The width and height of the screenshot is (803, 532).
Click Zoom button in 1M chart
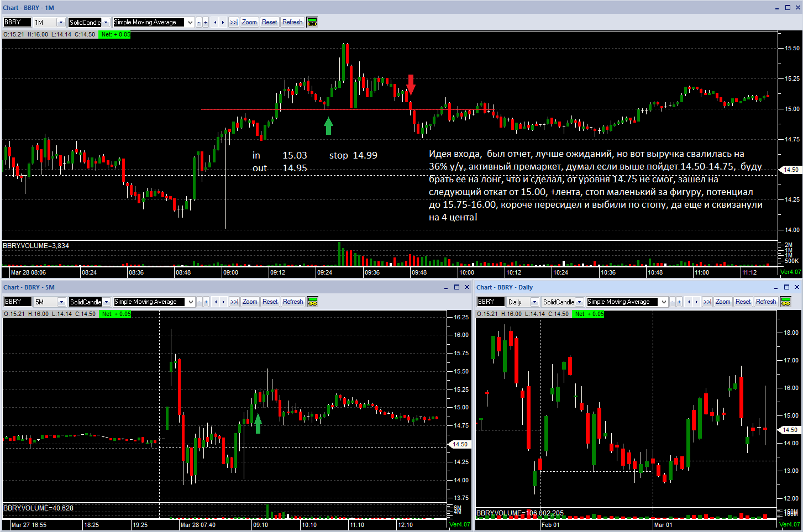coord(249,22)
